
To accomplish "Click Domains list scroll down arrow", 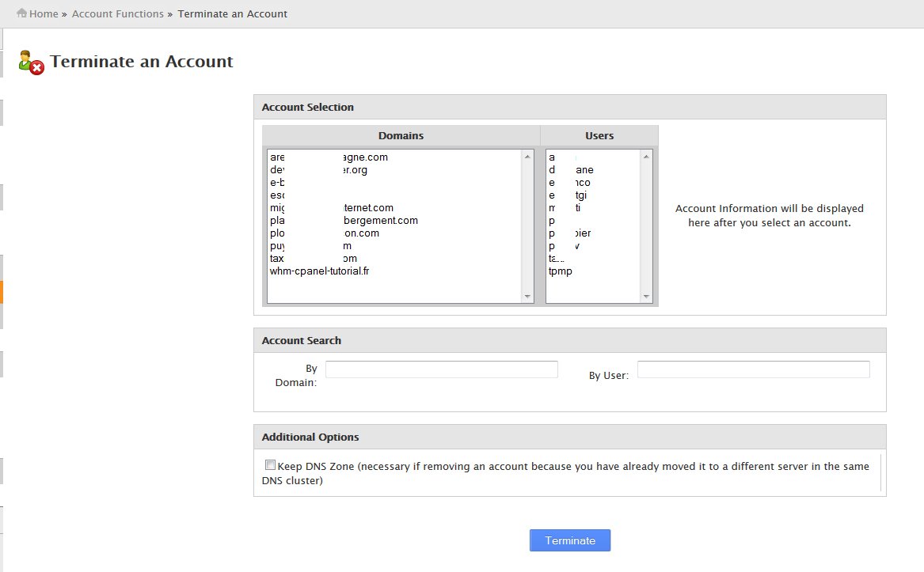I will coord(527,297).
